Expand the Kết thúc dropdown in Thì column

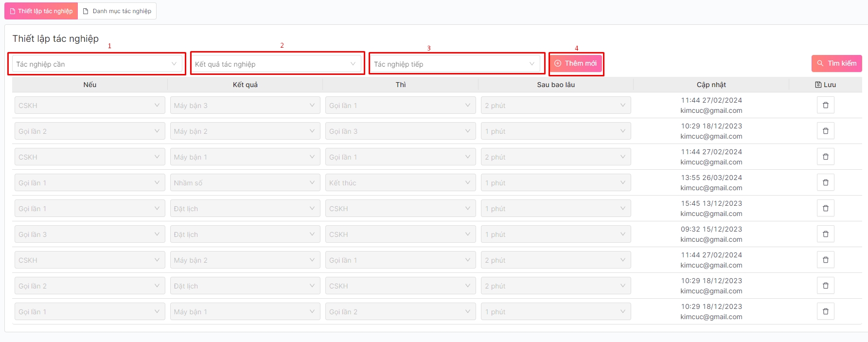point(400,183)
